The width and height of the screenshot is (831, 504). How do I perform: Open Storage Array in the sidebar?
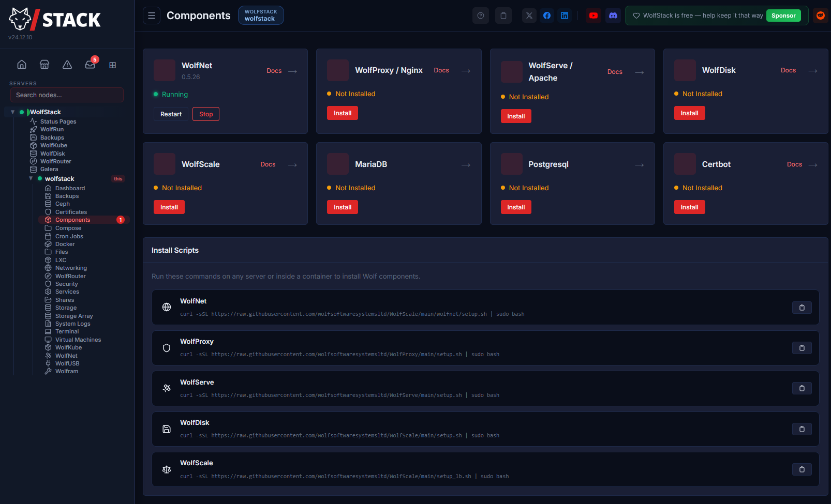coord(74,316)
